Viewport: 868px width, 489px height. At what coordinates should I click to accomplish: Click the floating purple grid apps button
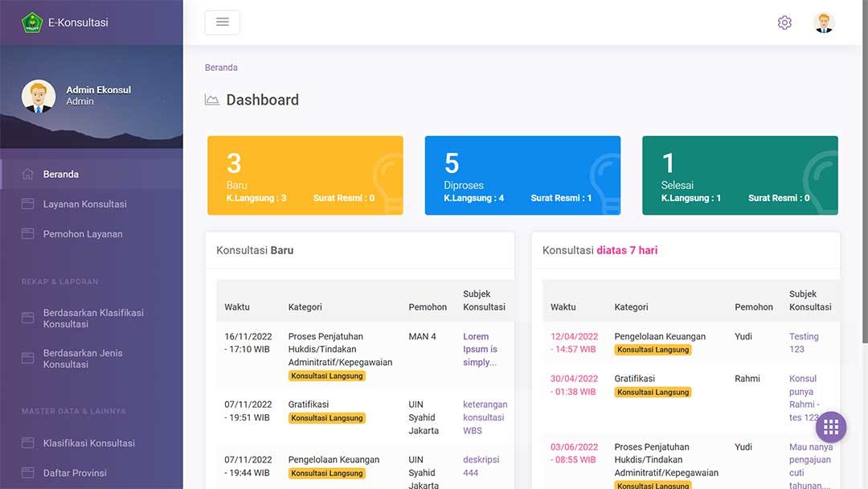coord(831,427)
